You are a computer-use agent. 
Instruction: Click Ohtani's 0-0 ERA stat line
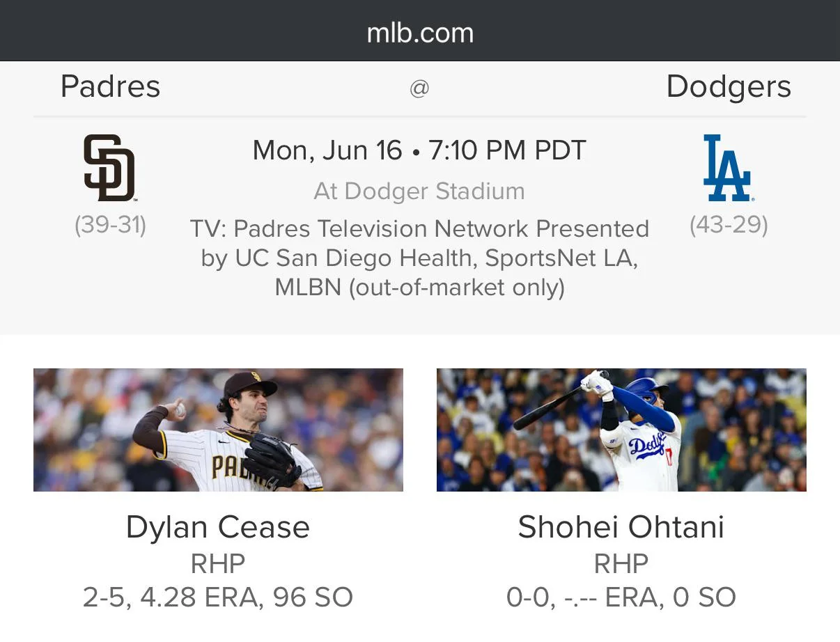click(621, 597)
